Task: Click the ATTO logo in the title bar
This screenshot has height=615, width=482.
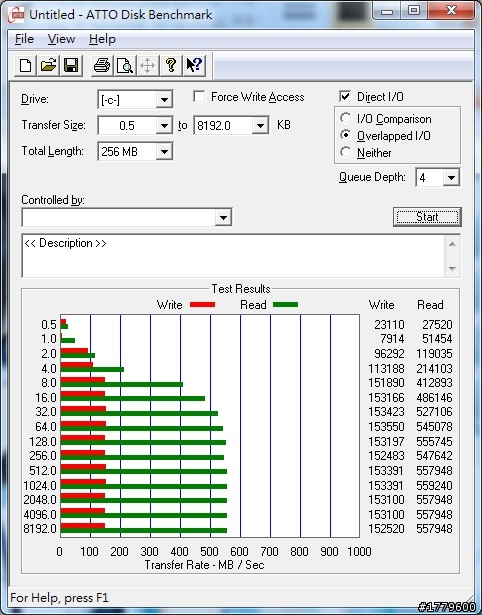Action: [x=16, y=15]
